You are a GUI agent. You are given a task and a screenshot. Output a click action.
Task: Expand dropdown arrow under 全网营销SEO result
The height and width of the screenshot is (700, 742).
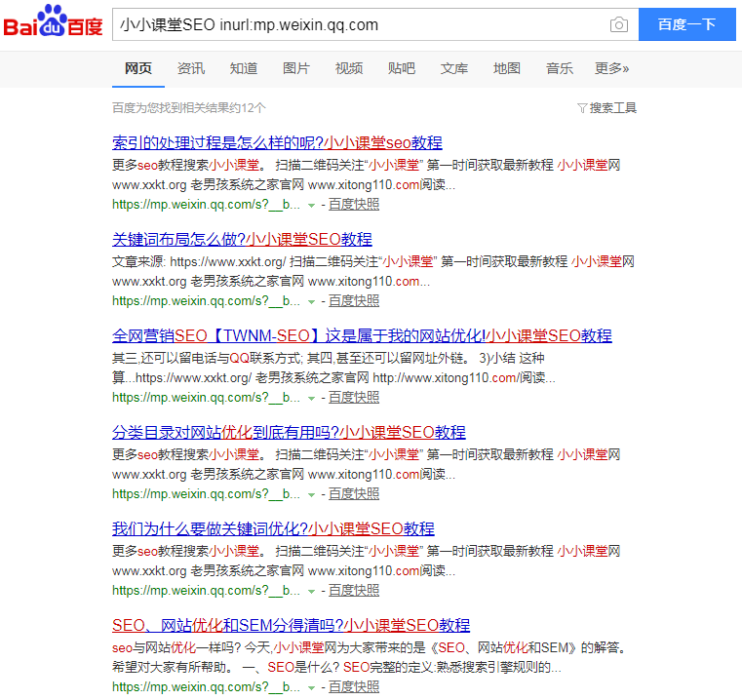[x=311, y=399]
